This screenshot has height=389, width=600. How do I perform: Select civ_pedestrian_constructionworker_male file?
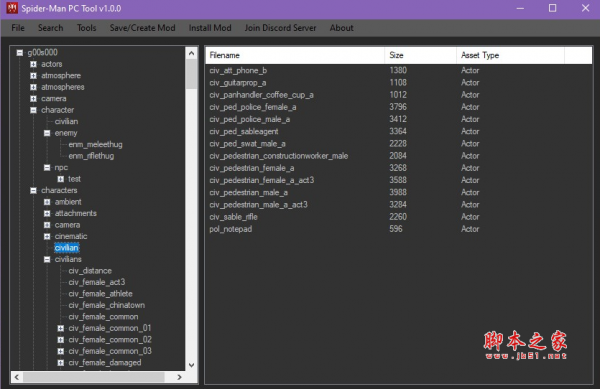[x=398, y=156]
